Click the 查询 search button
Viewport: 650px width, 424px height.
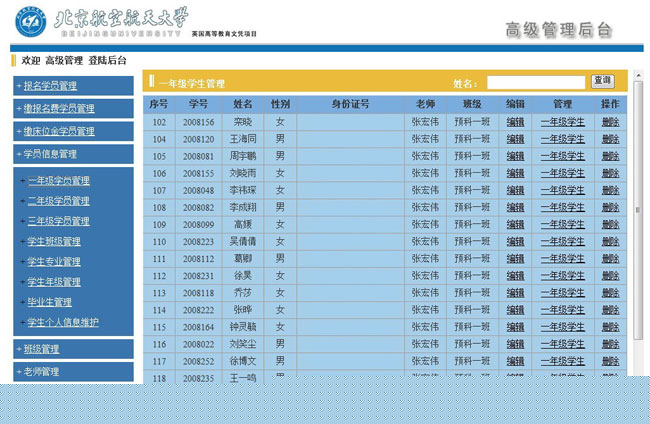(x=602, y=81)
